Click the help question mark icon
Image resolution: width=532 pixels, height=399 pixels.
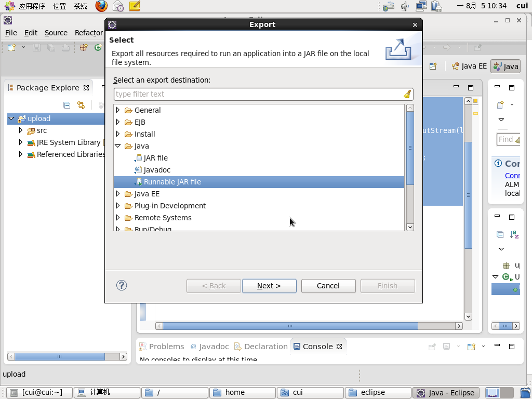click(122, 285)
